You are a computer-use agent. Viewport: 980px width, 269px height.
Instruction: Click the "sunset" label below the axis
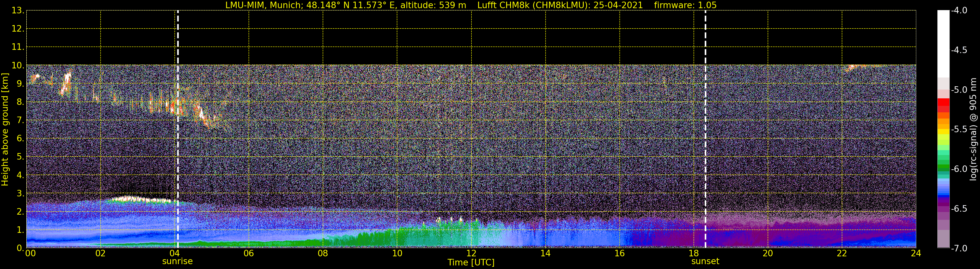tap(705, 262)
